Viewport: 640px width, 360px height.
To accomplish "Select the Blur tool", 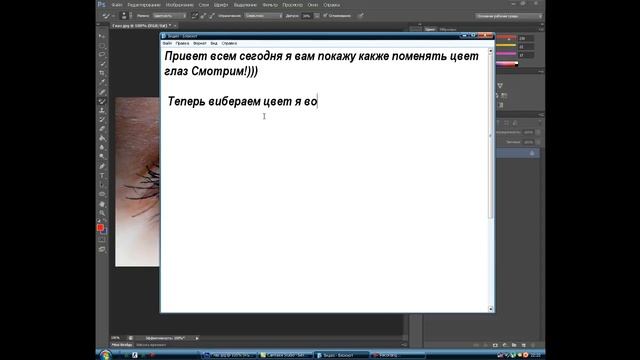I will (x=102, y=147).
